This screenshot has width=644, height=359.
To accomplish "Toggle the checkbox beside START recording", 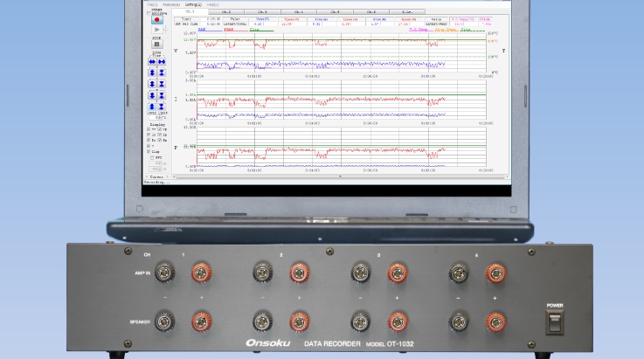I will pos(149,13).
